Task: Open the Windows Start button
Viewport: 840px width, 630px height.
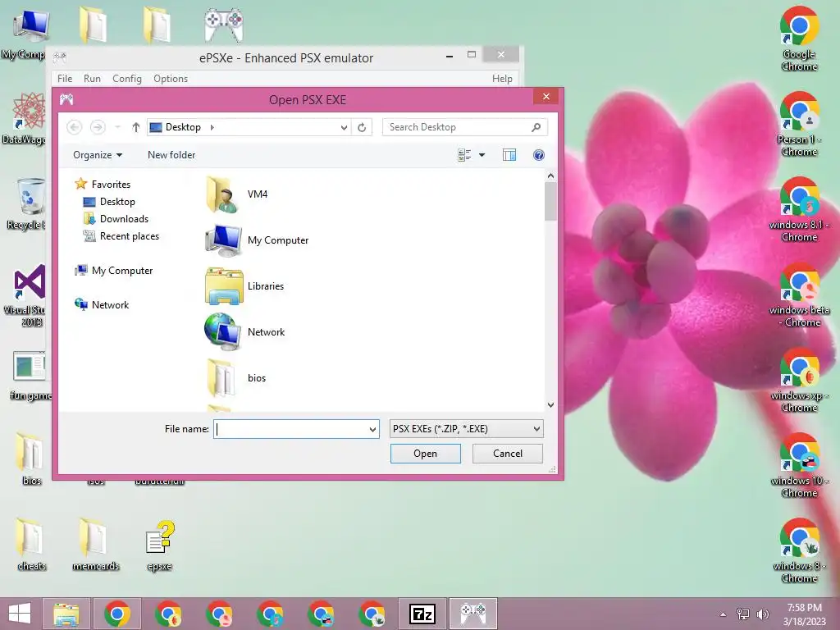Action: [x=20, y=614]
